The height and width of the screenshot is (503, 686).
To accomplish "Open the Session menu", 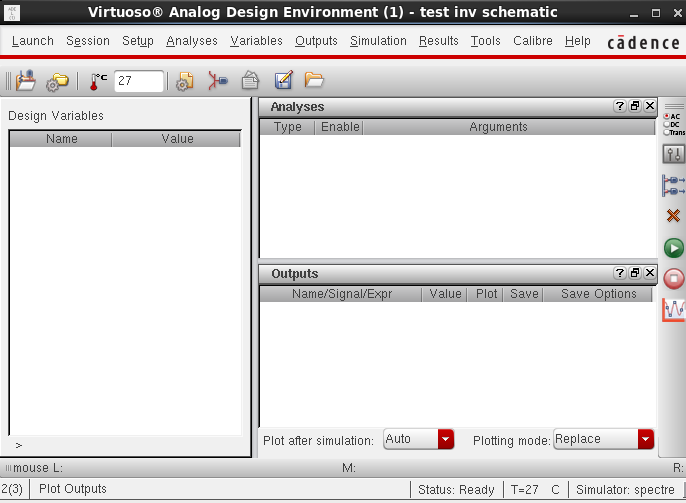I will pyautogui.click(x=88, y=41).
